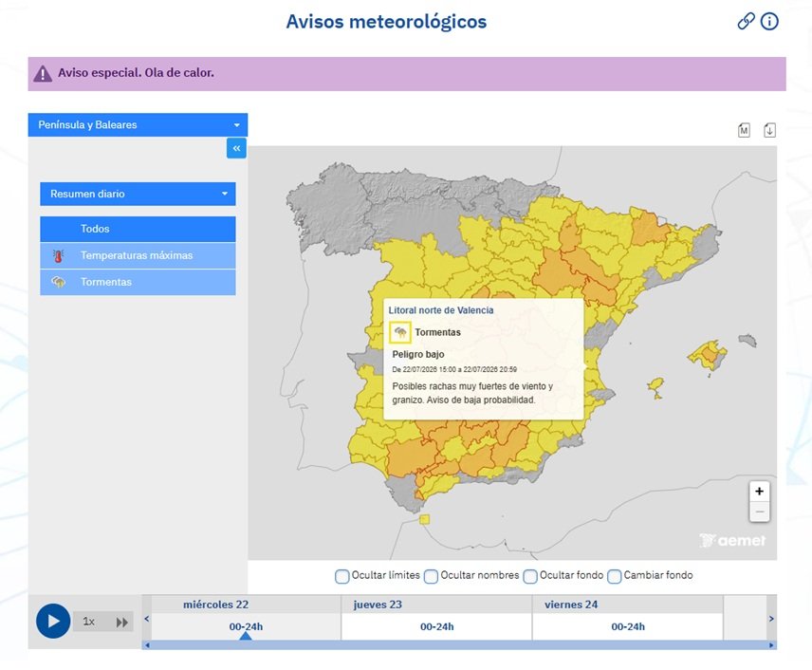This screenshot has width=812, height=670.
Task: Click the scrollbar's right arrow under the timeline
Action: click(771, 645)
